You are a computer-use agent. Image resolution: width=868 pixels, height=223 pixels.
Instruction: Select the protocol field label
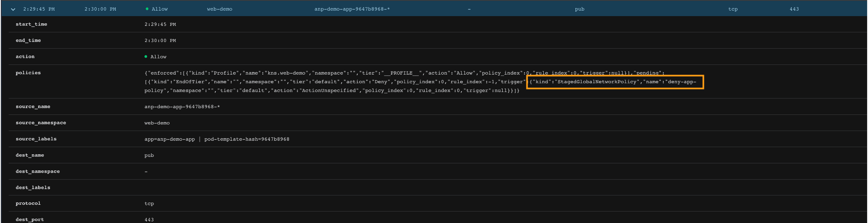point(28,203)
